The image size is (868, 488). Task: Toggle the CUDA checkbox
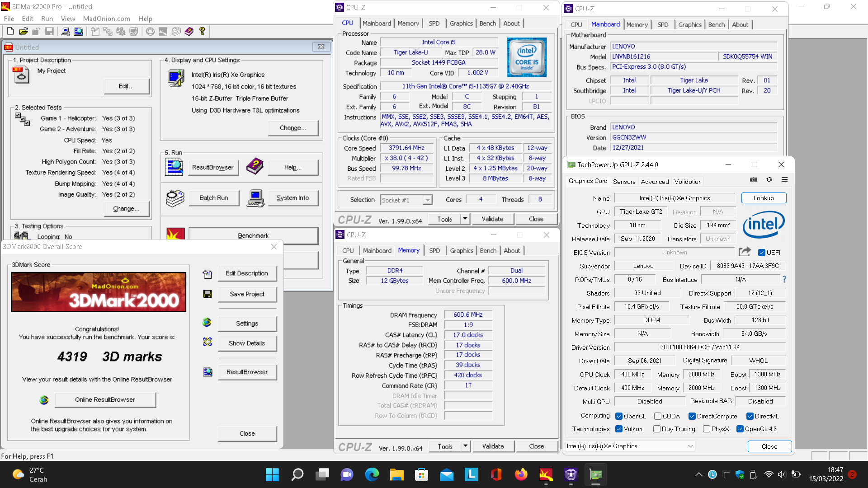click(x=658, y=416)
